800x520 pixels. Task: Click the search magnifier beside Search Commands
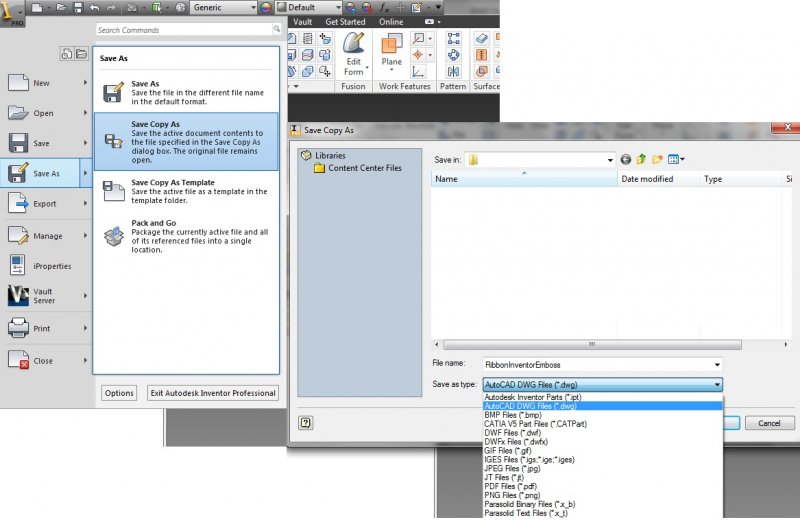[276, 29]
